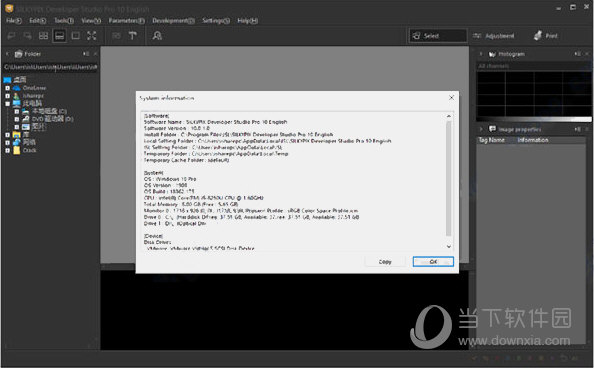Screen dimensions: 594x368
Task: Click the hammer-shaped development tool icon
Action: click(x=133, y=36)
